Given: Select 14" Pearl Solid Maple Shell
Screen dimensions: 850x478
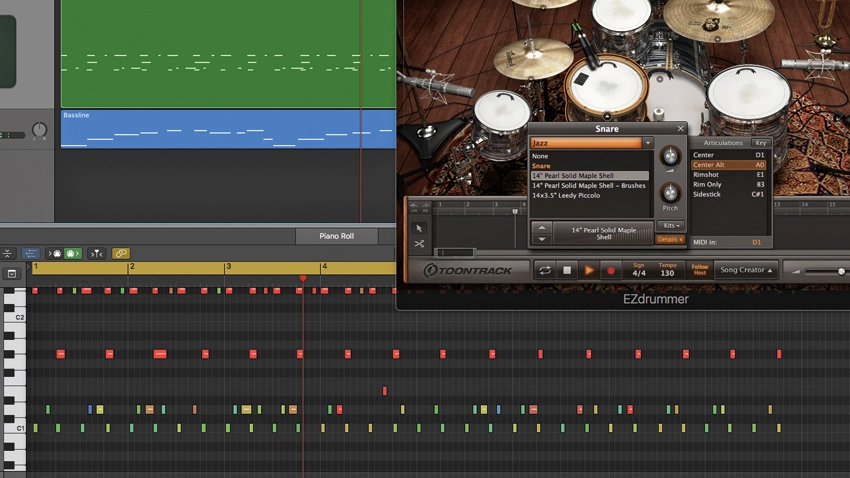Looking at the screenshot, I should click(x=590, y=176).
